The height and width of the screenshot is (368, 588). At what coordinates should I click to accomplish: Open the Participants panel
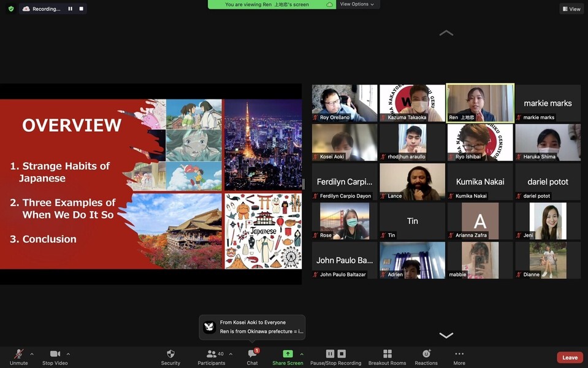[x=212, y=357]
